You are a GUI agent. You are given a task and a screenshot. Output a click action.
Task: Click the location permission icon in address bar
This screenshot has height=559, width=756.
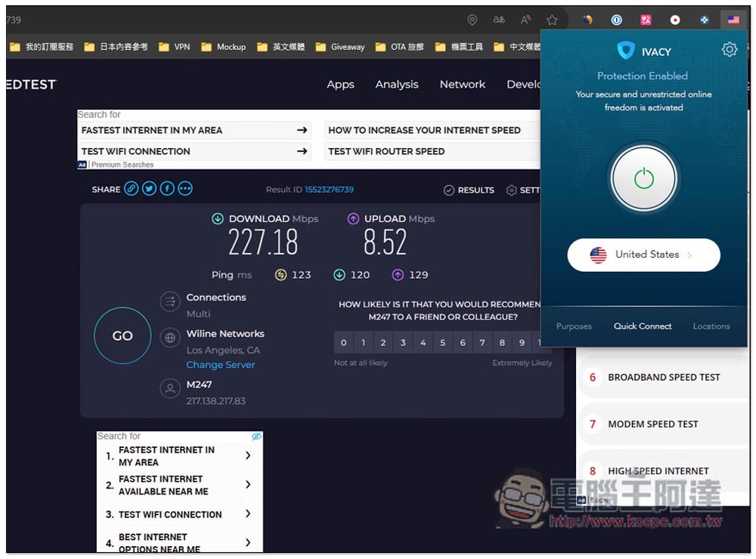[472, 20]
